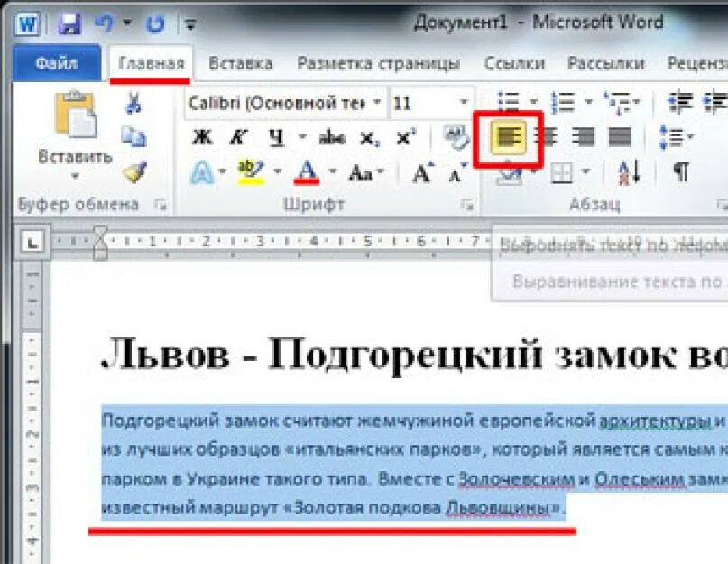Open Customize Quick Access Toolbar dropdown
Image resolution: width=728 pixels, height=564 pixels.
pyautogui.click(x=190, y=23)
